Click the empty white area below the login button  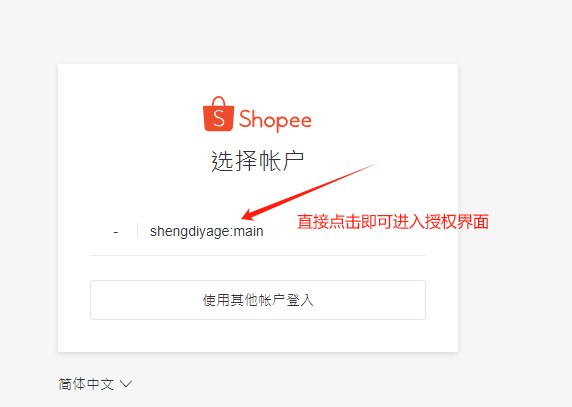pos(258,336)
